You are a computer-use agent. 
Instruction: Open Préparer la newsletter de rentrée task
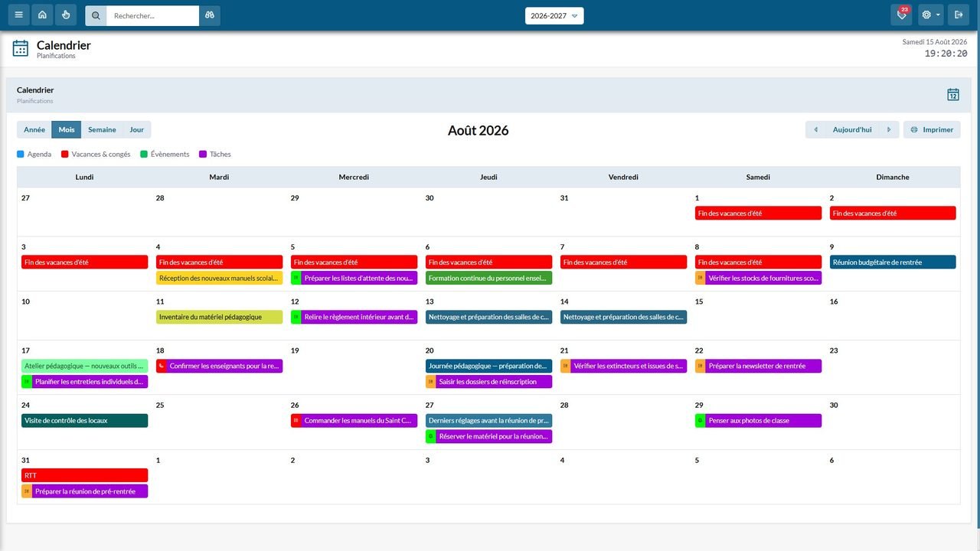(758, 366)
